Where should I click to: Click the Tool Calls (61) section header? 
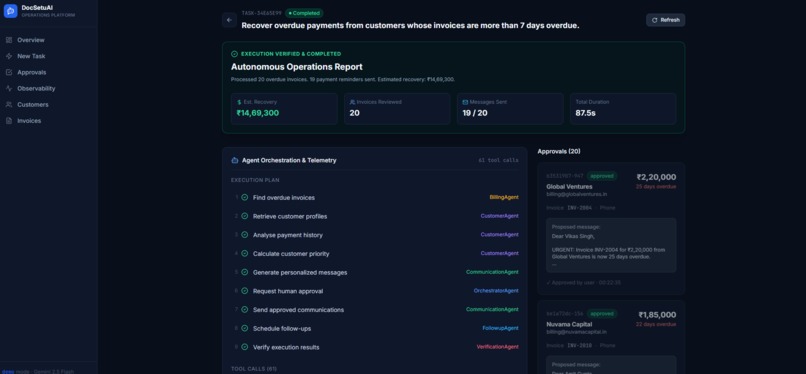[x=254, y=369]
